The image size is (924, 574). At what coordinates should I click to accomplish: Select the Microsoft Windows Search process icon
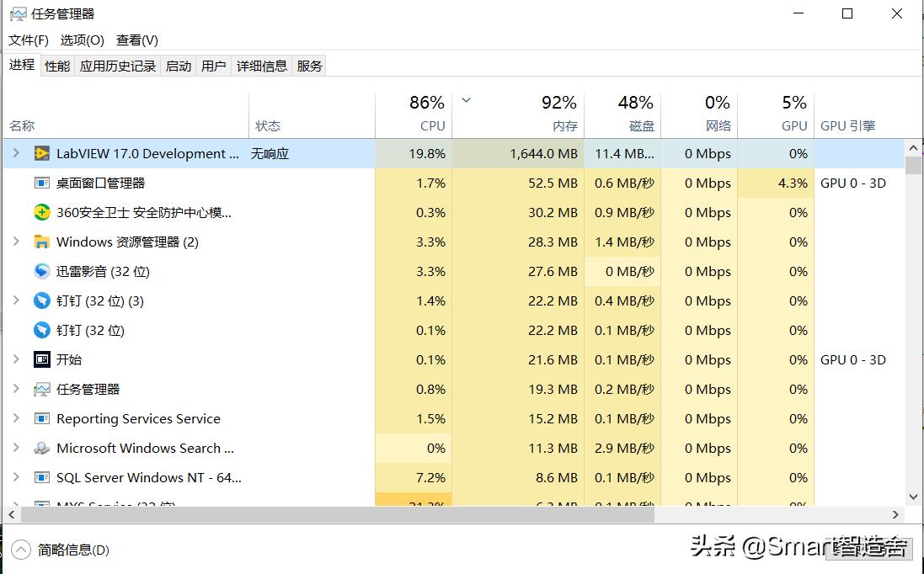[42, 448]
